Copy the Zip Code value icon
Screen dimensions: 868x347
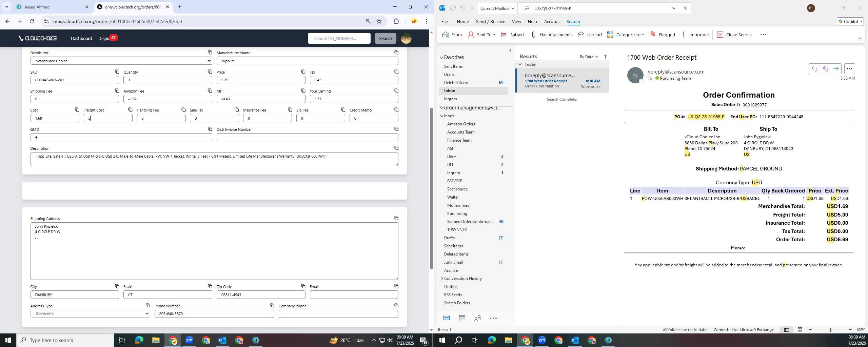(x=303, y=286)
